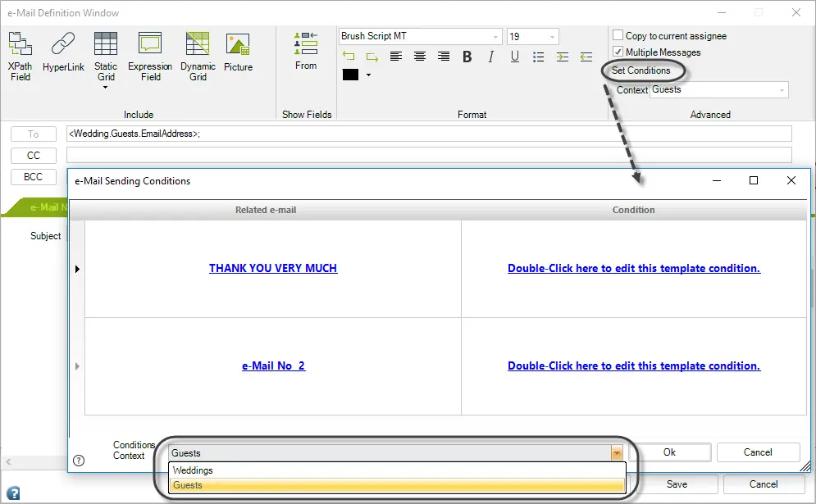
Task: Click the CC button
Action: click(x=34, y=156)
